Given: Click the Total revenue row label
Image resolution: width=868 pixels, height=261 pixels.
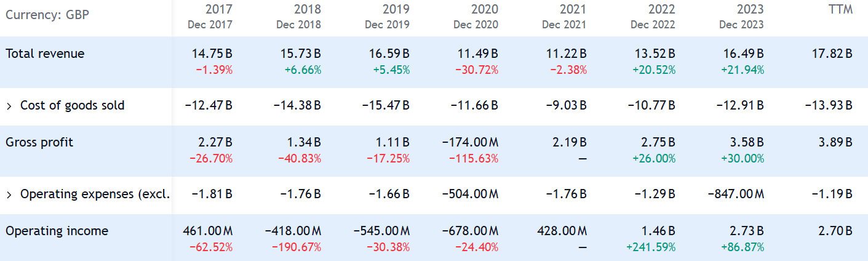Looking at the screenshot, I should click(x=45, y=54).
